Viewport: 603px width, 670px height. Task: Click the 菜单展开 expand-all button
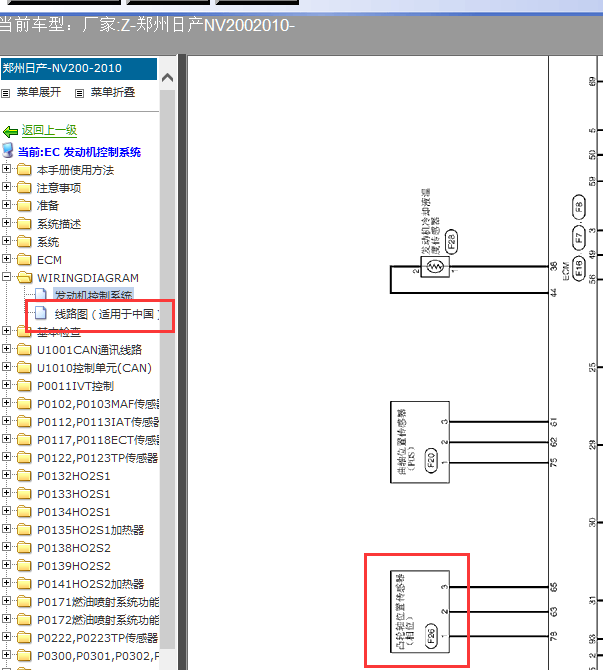point(38,92)
